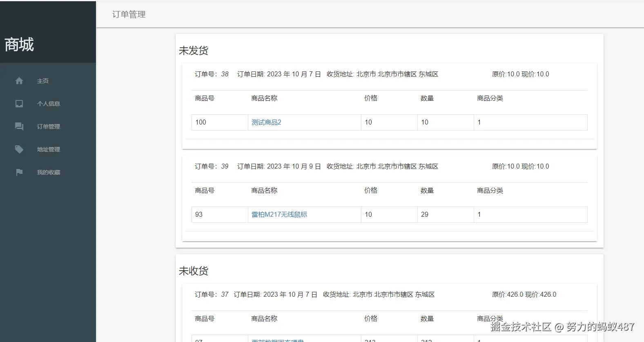This screenshot has width=644, height=342.
Task: Click order 37 shipping address text
Action: (379, 295)
